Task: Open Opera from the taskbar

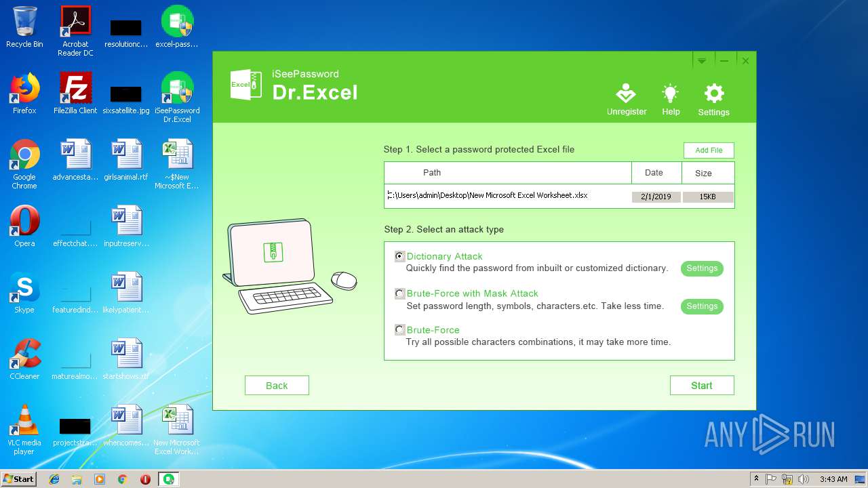Action: 145,479
